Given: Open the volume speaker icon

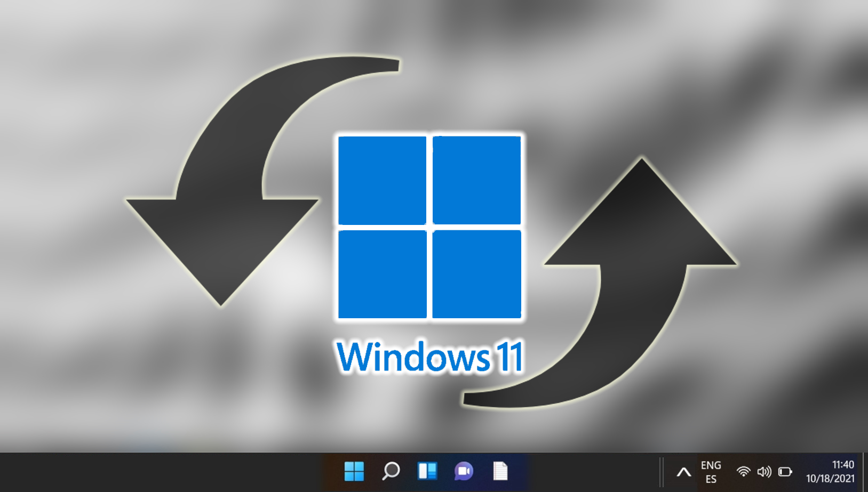Looking at the screenshot, I should click(764, 472).
